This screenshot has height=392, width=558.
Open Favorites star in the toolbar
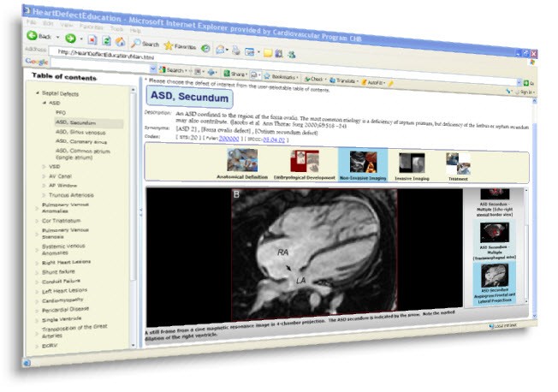[169, 45]
